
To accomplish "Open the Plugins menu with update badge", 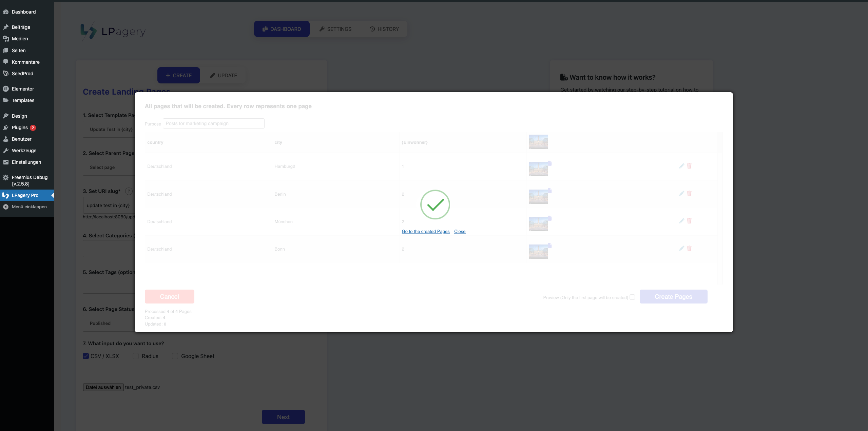I will [20, 128].
